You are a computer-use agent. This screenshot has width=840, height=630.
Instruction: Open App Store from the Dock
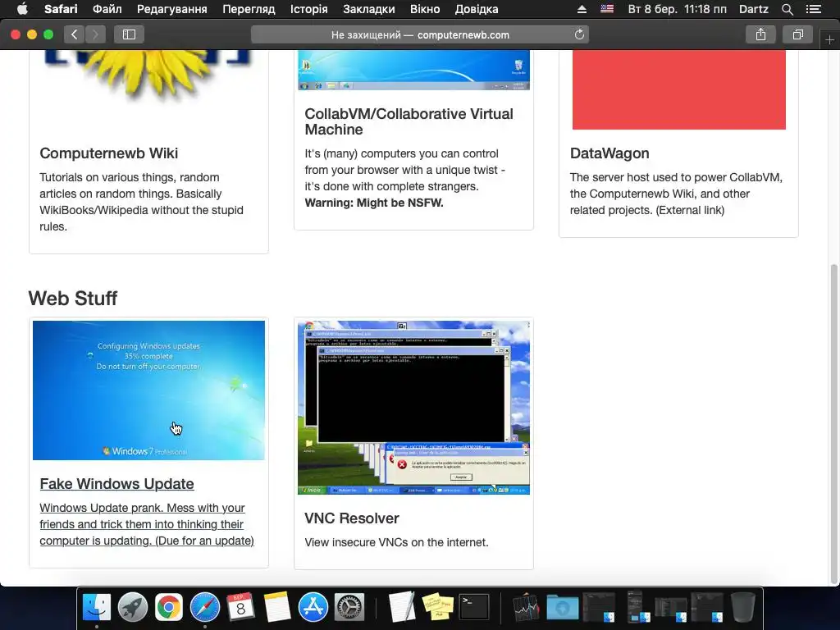[x=313, y=608]
